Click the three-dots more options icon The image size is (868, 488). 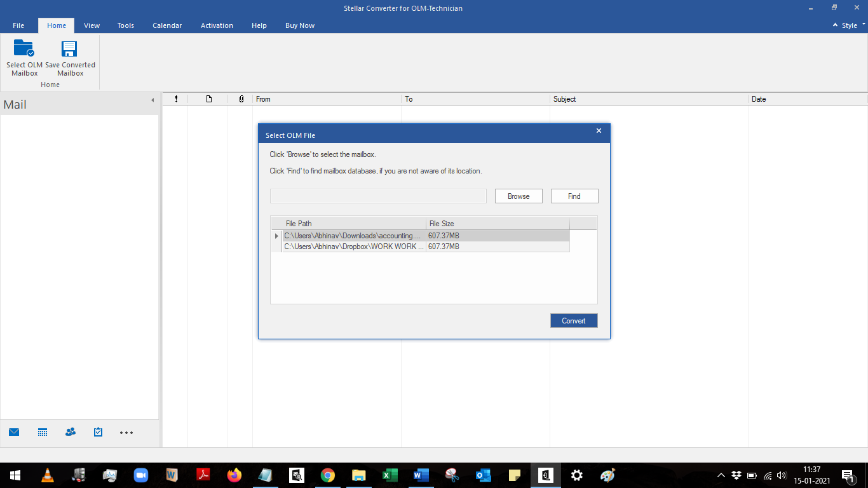[x=126, y=433]
